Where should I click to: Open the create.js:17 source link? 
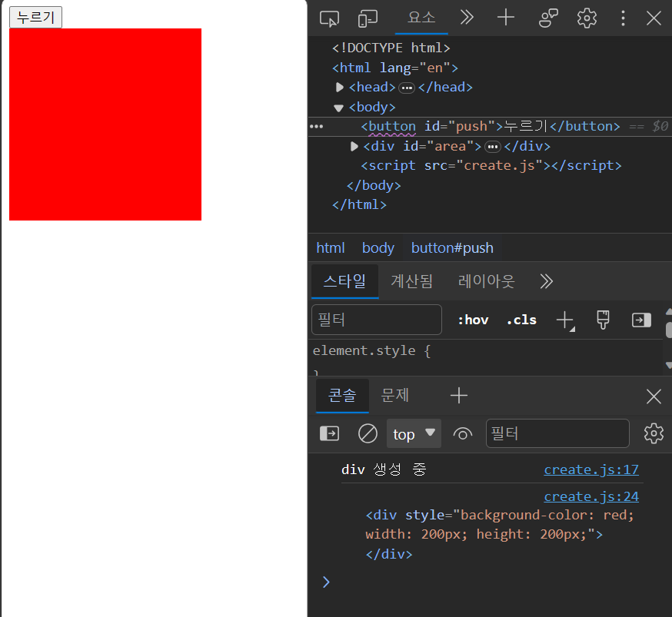(x=591, y=469)
